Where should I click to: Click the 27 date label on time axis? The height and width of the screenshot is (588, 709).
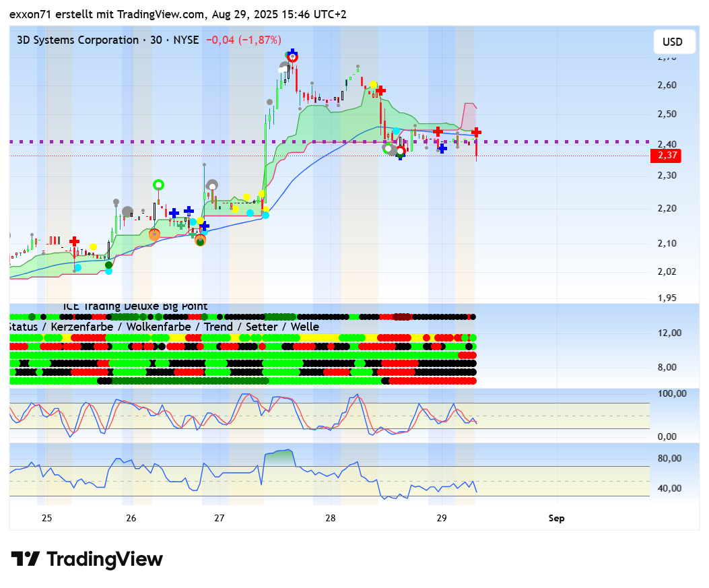point(220,518)
